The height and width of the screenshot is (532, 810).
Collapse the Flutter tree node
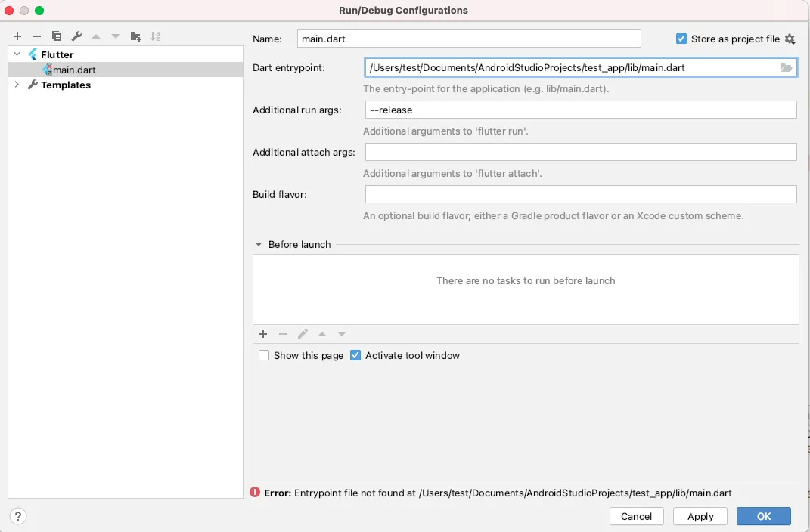[x=17, y=54]
